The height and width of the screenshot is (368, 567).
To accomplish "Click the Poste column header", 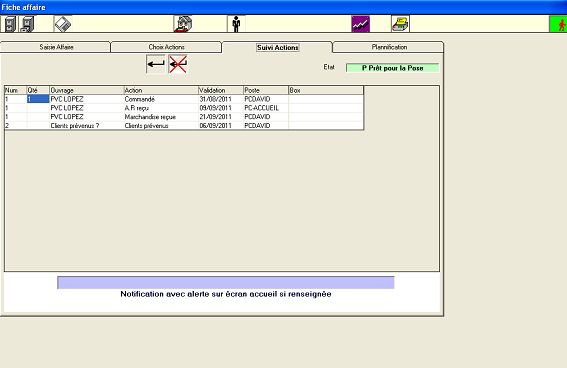I will pyautogui.click(x=266, y=90).
